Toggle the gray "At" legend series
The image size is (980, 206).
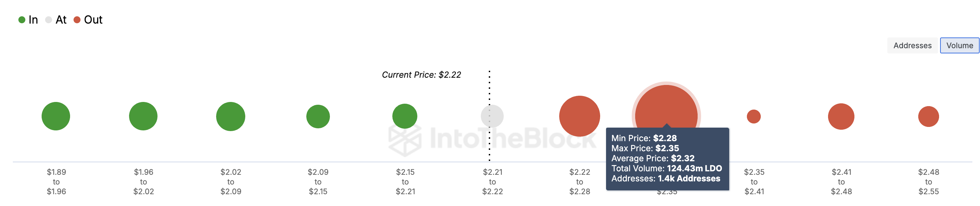[x=56, y=20]
